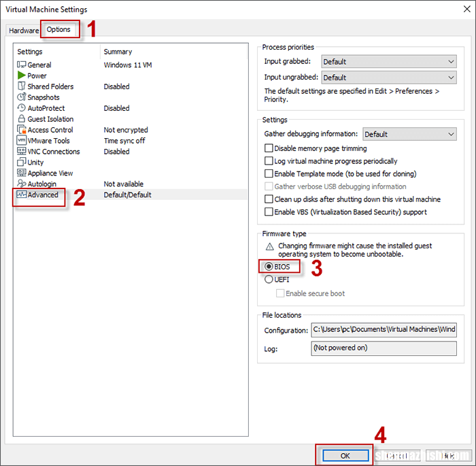Click the 'Not available' summary text
Viewport: 476px width, 466px height.
[124, 184]
